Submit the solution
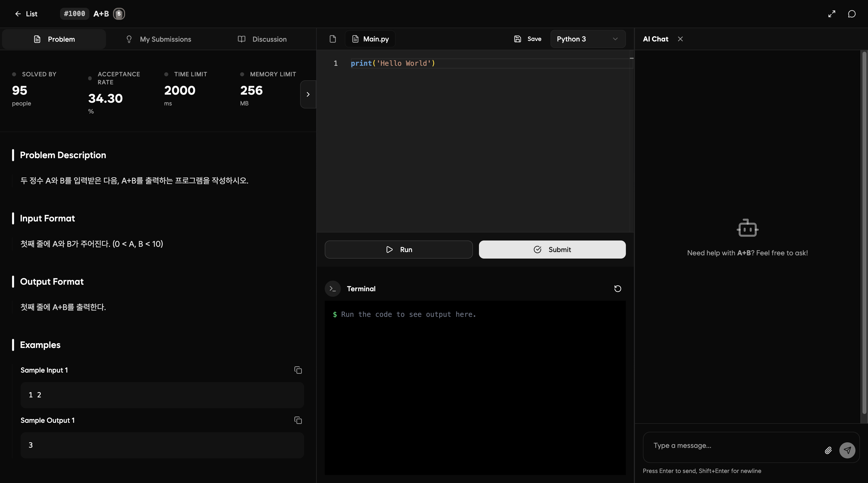 (552, 250)
